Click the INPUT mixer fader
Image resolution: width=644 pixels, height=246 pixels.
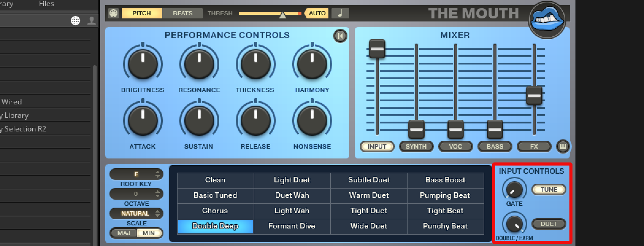tap(377, 49)
